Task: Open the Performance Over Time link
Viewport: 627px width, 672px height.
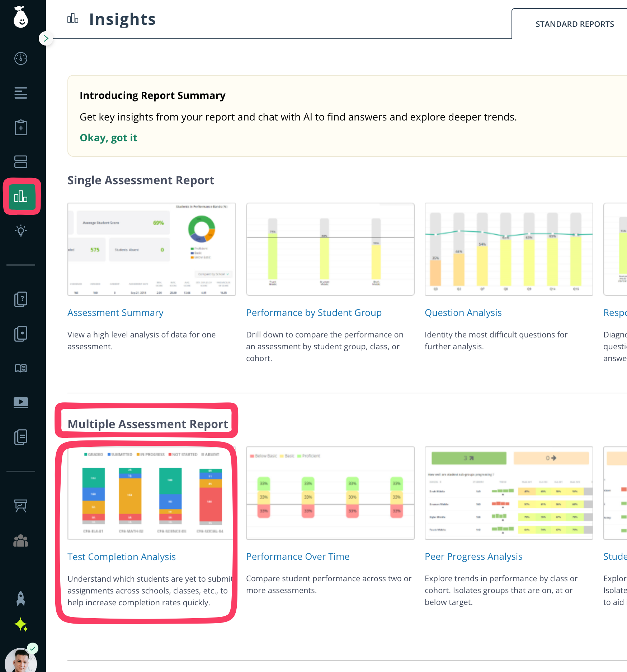Action: (x=298, y=557)
